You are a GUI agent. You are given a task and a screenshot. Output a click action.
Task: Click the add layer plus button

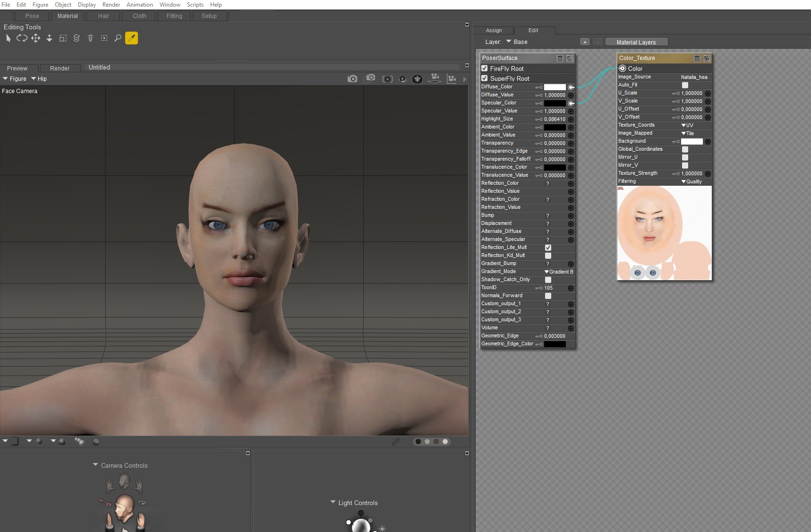tap(585, 42)
